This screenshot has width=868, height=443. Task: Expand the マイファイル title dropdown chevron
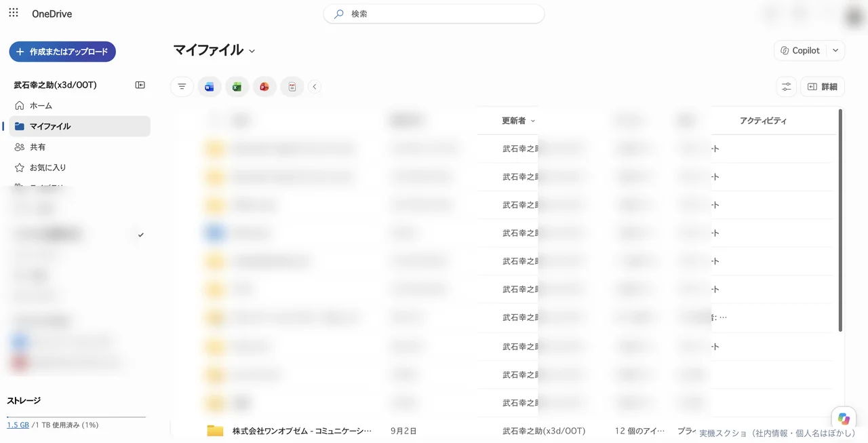coord(252,51)
